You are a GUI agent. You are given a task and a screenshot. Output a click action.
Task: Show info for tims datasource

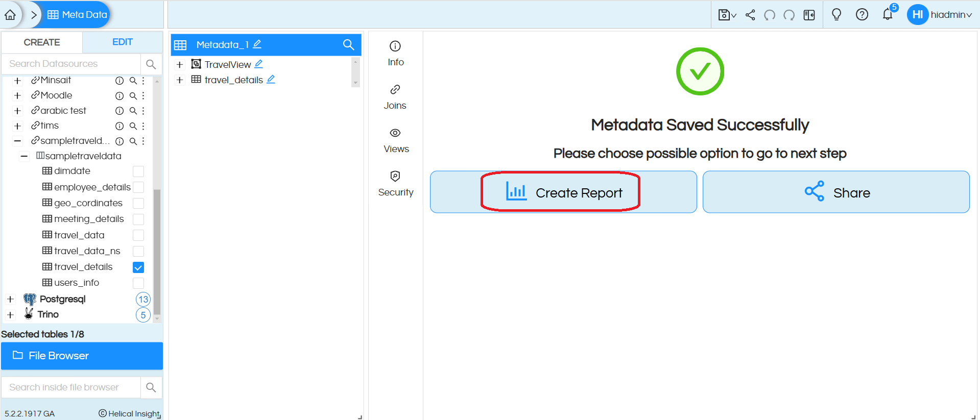(119, 126)
